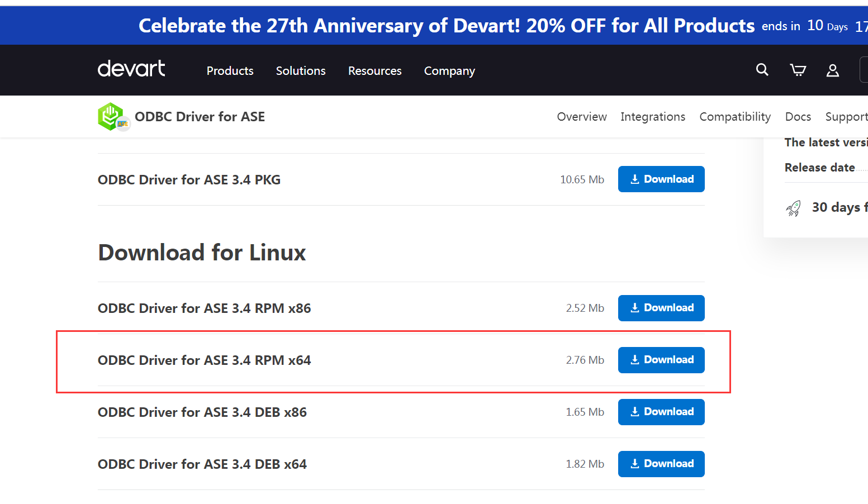The image size is (868, 504).
Task: Open the user account icon
Action: [833, 70]
